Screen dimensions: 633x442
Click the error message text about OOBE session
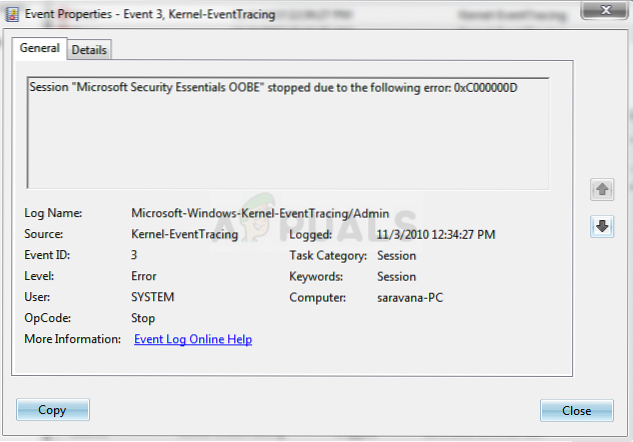coord(273,87)
